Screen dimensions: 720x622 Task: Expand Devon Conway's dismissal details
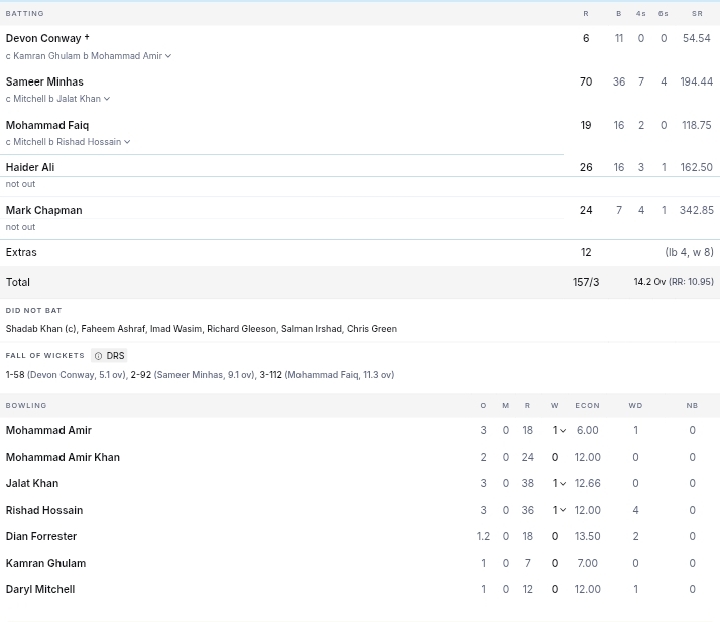coord(168,56)
